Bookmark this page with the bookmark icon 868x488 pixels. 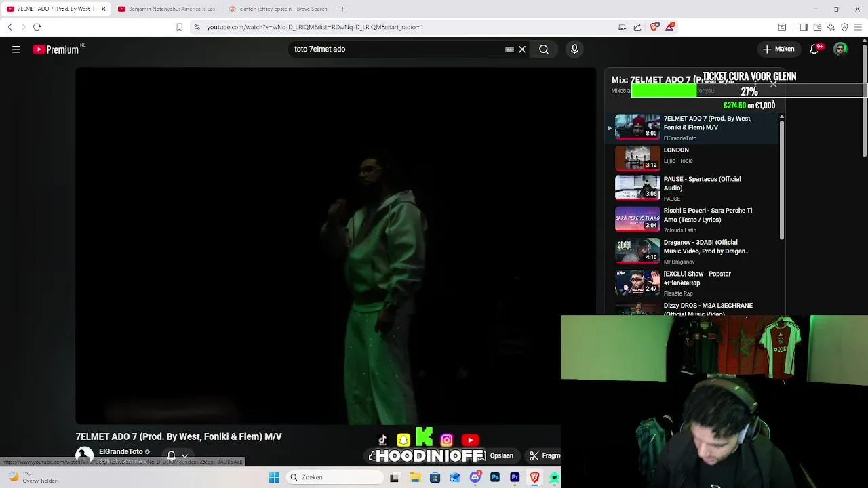pos(179,27)
